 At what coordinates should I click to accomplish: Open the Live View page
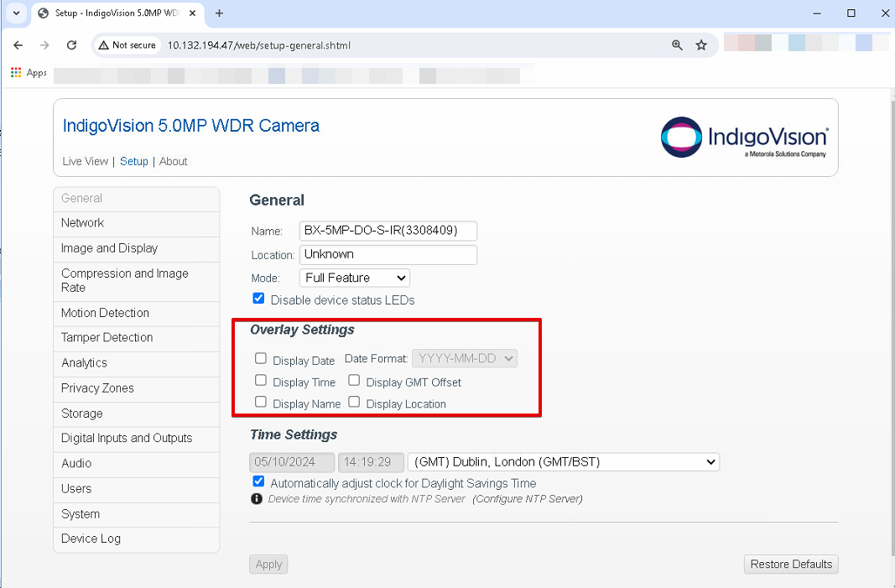(x=85, y=162)
